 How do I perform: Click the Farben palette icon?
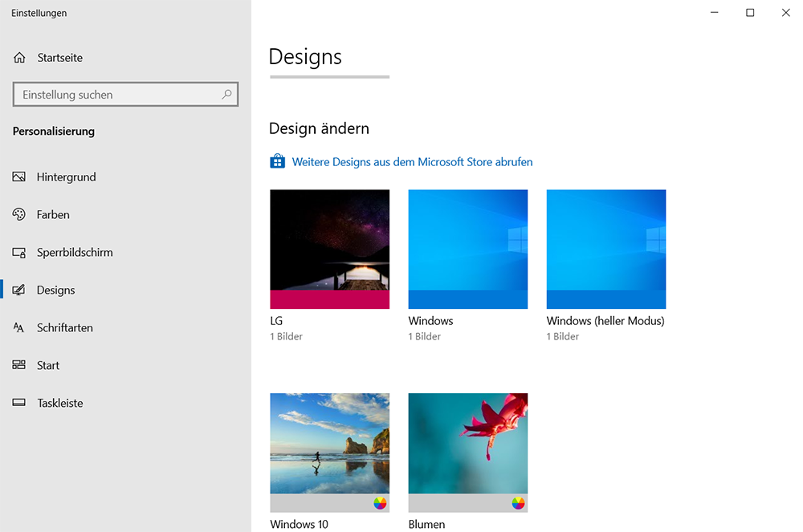pos(19,214)
